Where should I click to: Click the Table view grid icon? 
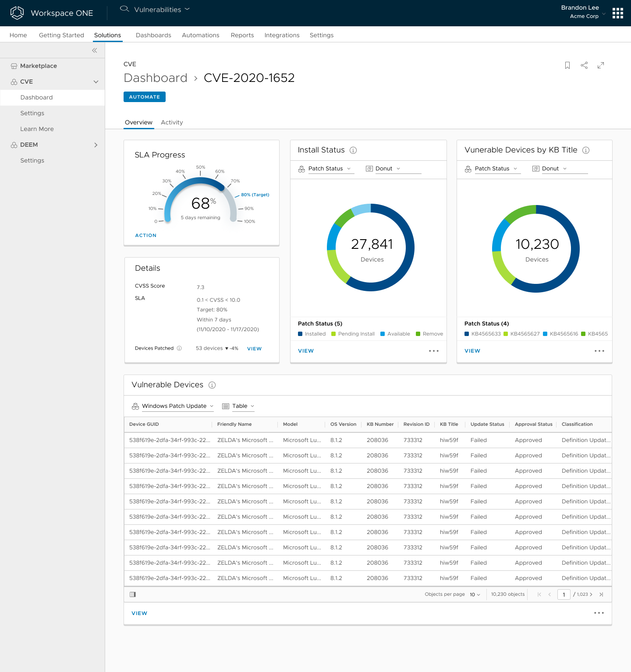(x=226, y=406)
